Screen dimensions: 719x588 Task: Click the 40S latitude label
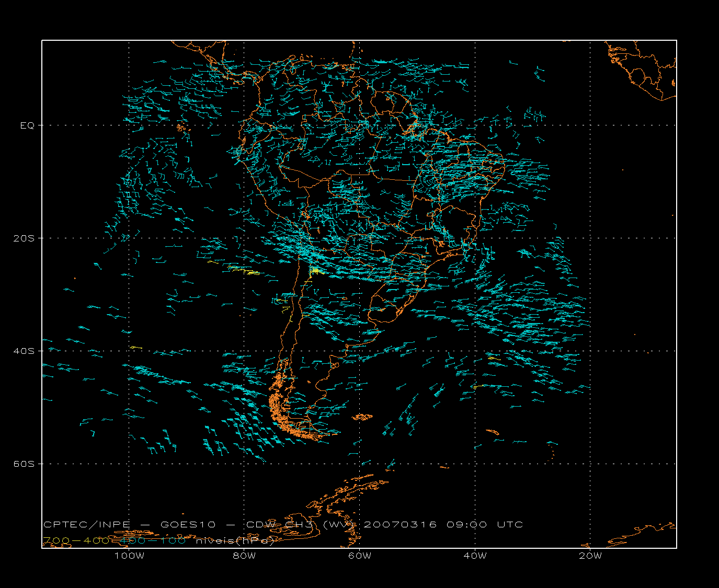(x=24, y=351)
